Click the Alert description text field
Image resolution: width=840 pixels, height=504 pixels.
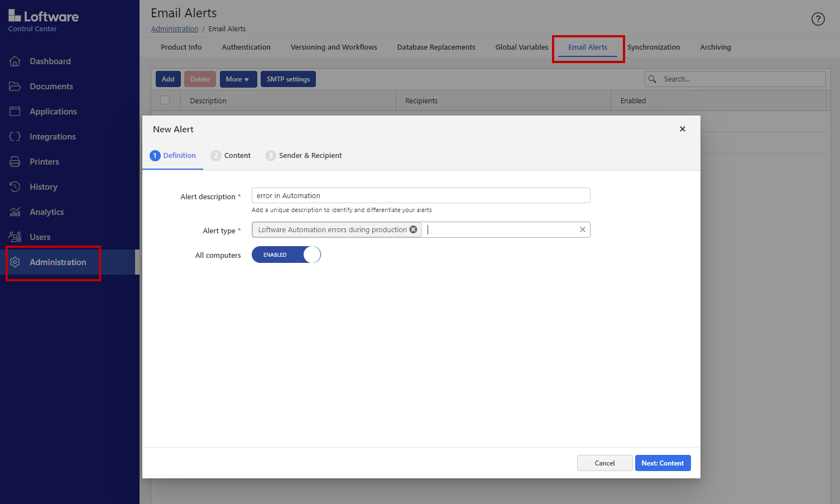point(420,196)
